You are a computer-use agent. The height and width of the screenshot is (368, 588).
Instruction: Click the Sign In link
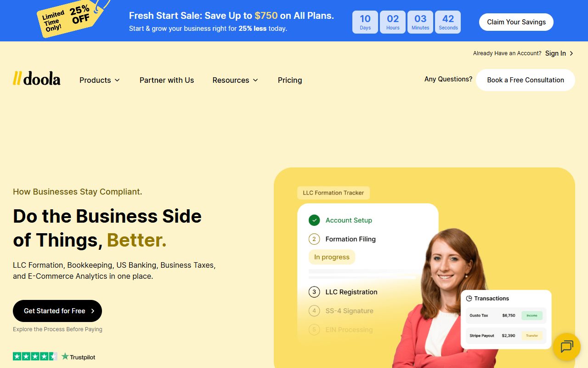click(x=555, y=53)
